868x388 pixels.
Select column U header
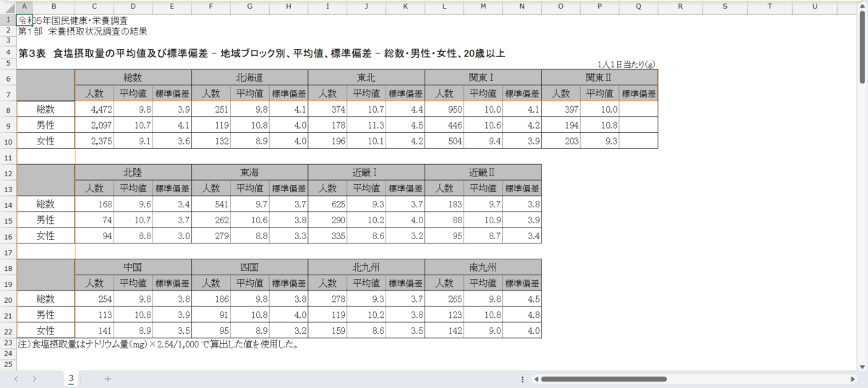(x=814, y=7)
